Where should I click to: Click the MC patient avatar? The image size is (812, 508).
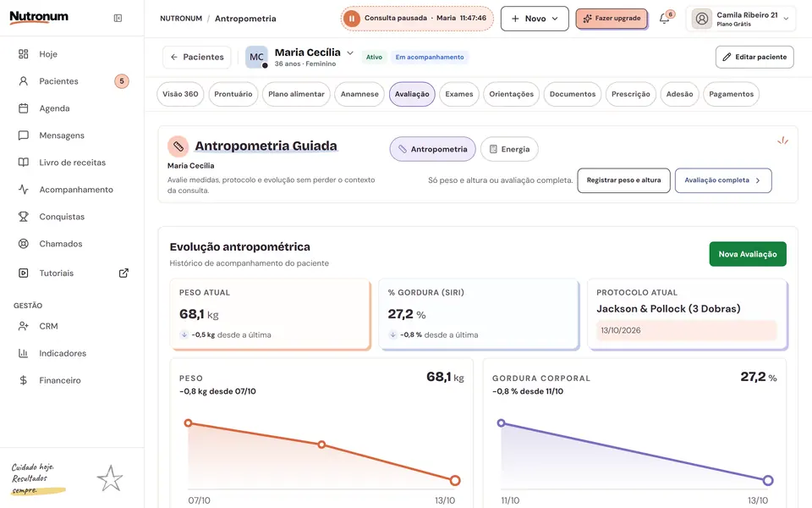pyautogui.click(x=256, y=57)
